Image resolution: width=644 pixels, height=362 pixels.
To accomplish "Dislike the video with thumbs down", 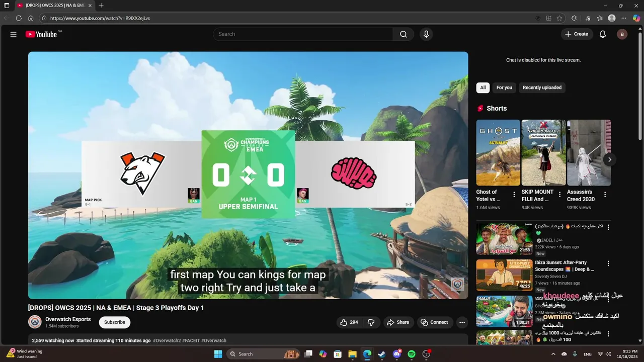I will click(x=371, y=322).
